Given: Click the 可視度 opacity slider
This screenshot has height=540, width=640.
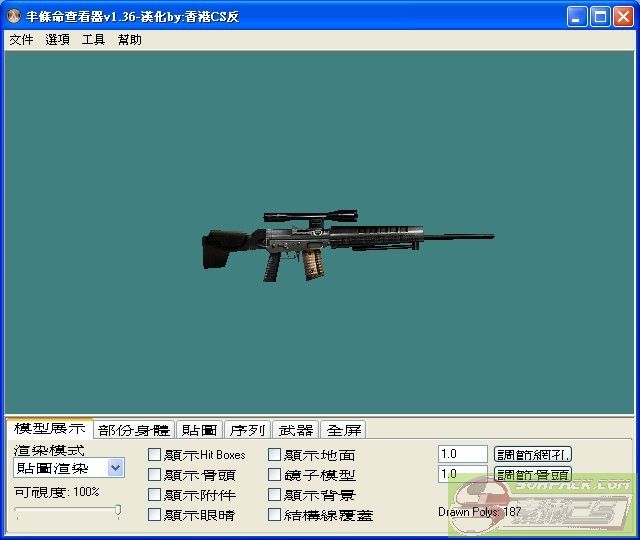Looking at the screenshot, I should coord(68,511).
